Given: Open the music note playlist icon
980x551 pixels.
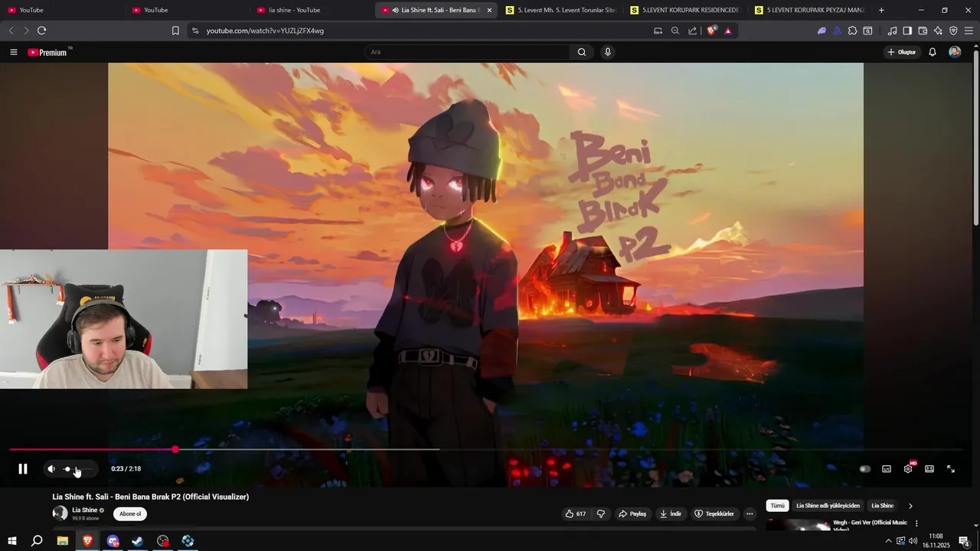Looking at the screenshot, I should [892, 31].
